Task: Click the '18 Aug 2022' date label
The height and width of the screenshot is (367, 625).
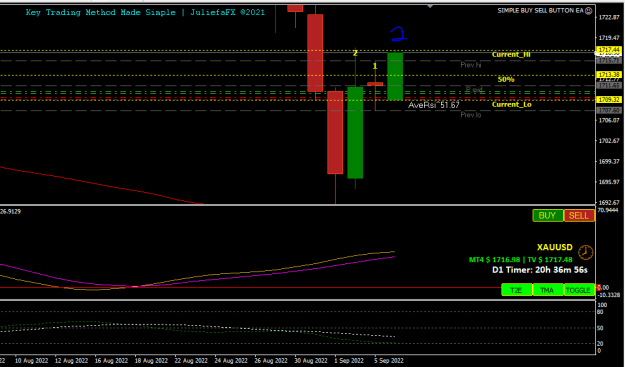Action: click(151, 361)
